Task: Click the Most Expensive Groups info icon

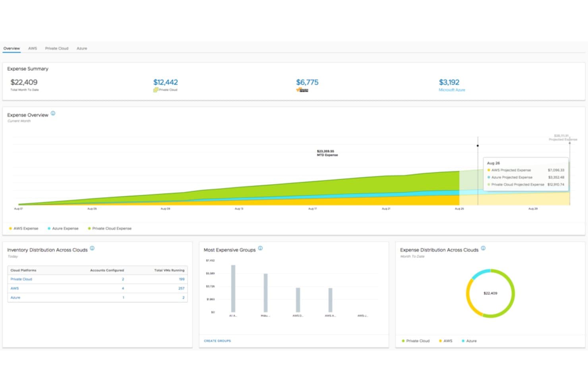Action: (x=260, y=248)
